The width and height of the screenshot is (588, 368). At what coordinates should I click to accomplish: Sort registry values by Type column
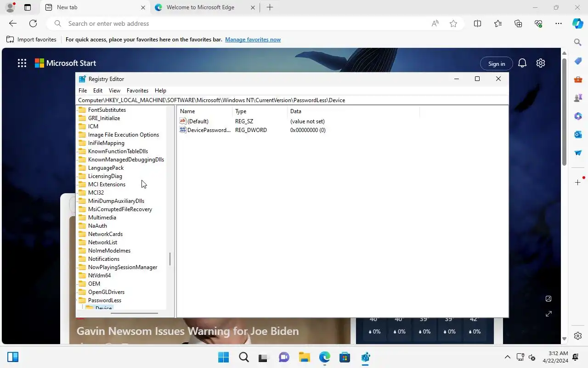260,111
